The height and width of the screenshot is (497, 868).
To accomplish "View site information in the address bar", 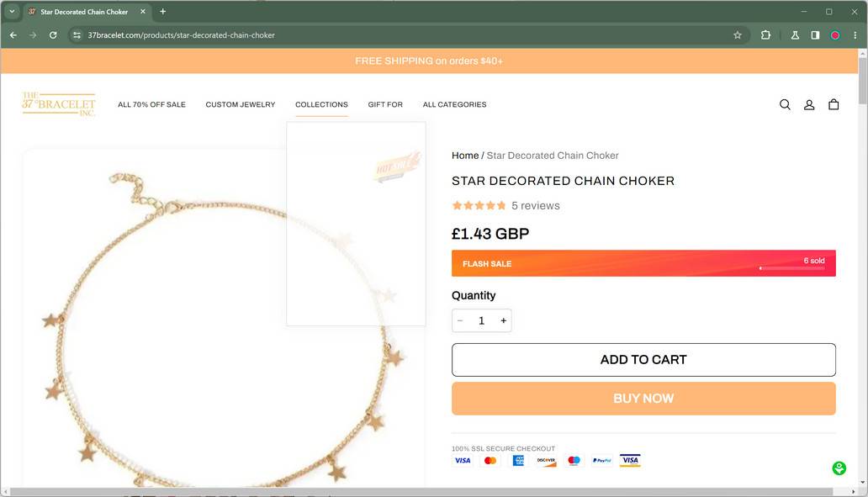I will (77, 35).
